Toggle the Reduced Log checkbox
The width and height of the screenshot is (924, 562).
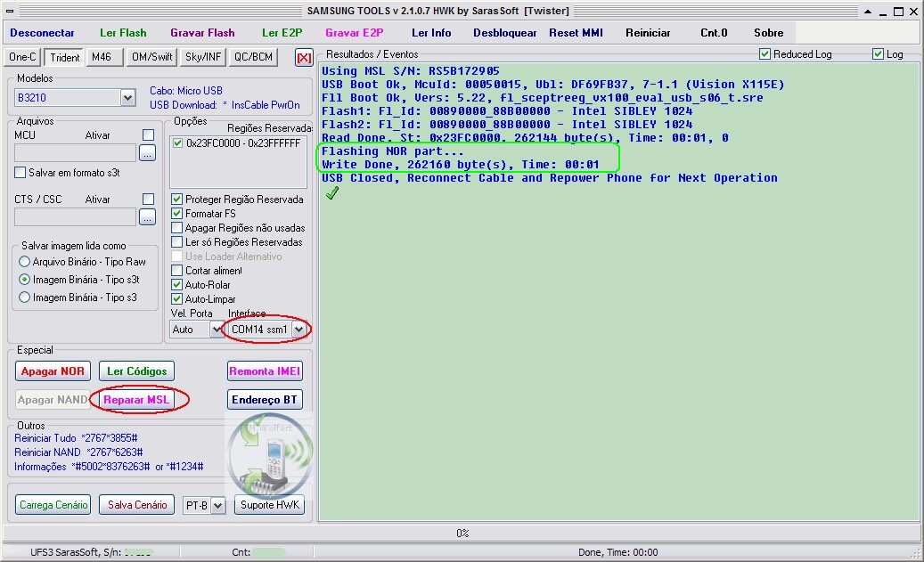(765, 54)
